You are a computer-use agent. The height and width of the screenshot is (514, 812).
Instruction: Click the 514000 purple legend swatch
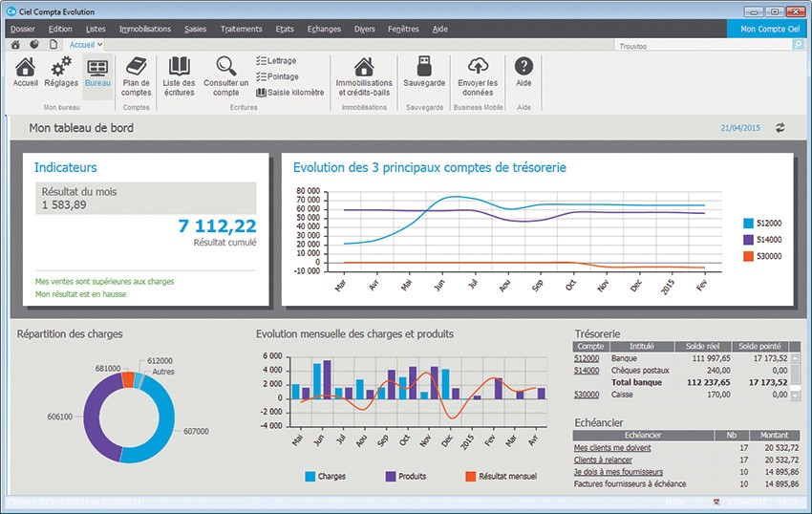pos(748,240)
